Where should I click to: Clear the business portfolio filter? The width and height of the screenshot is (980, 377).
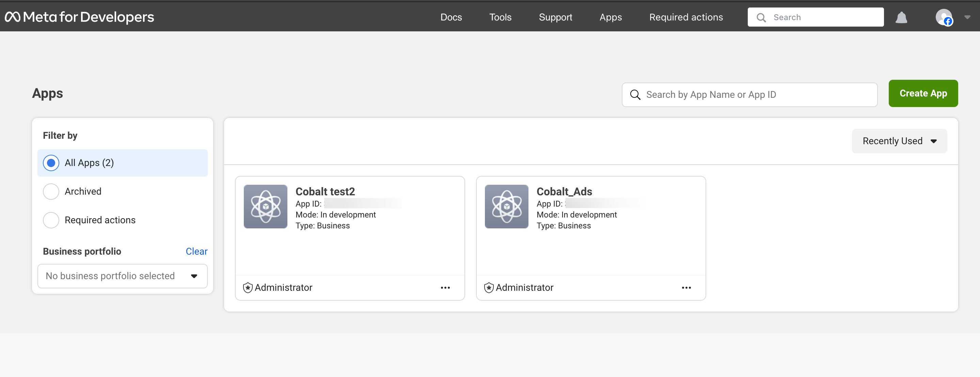[x=196, y=251]
